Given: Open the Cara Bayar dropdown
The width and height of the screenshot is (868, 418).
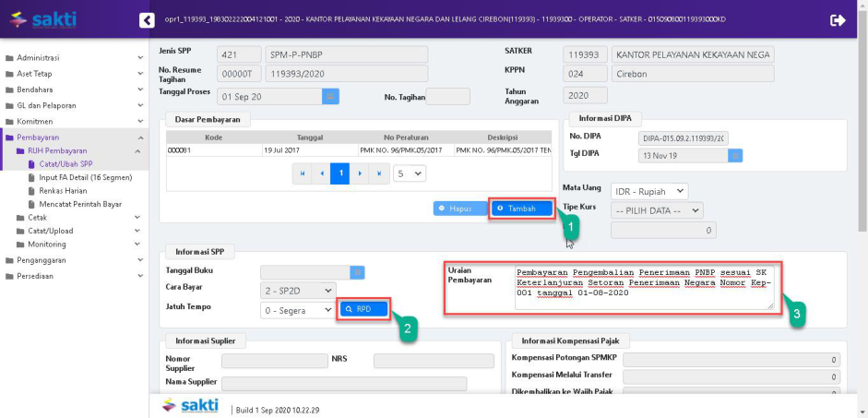Looking at the screenshot, I should click(298, 291).
